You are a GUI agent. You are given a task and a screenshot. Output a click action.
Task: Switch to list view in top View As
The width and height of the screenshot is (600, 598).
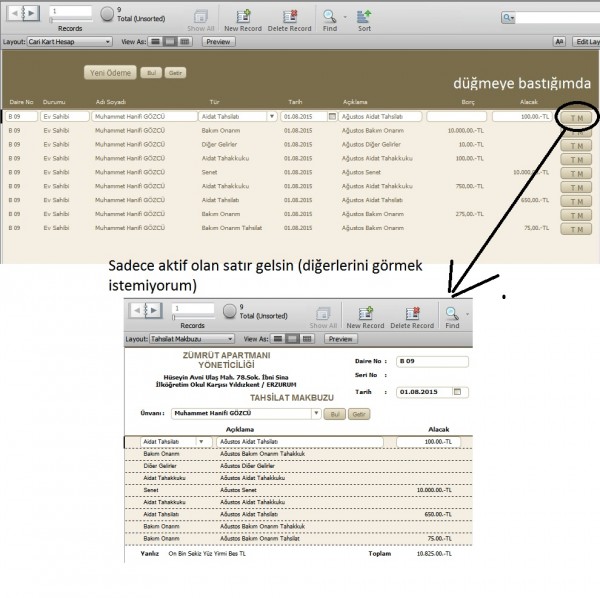click(170, 42)
